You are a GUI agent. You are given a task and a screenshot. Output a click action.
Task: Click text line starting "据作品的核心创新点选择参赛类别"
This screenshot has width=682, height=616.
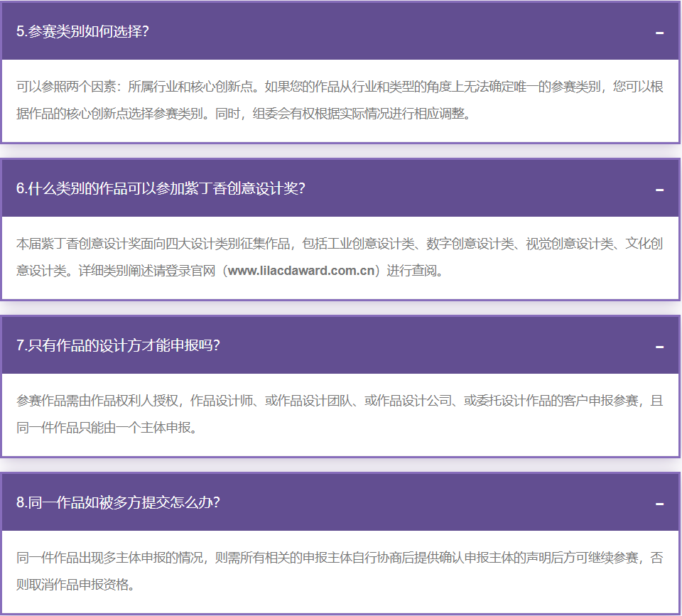point(244,114)
